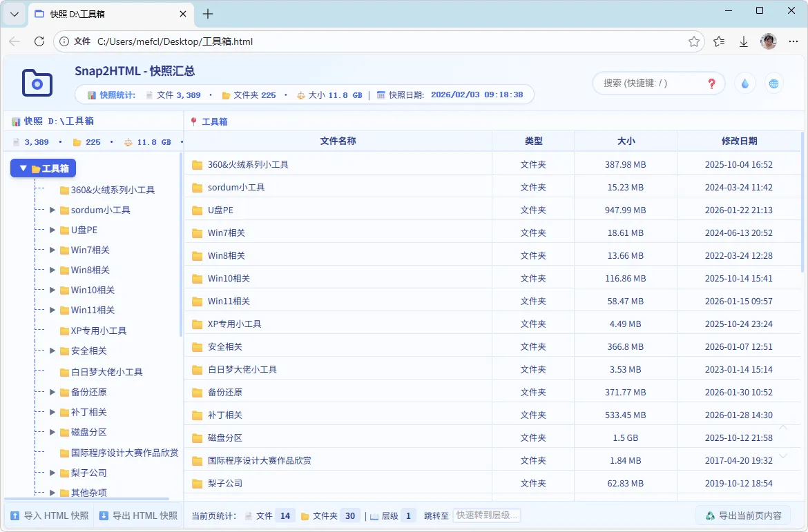Expand the Win11相关 tree node arrow
808x532 pixels.
52,310
